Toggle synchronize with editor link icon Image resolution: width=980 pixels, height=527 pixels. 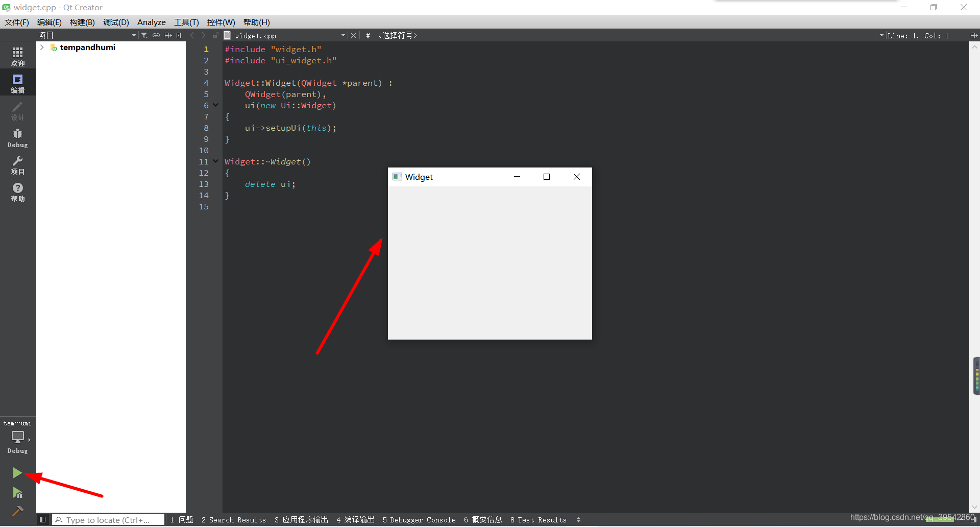click(x=156, y=35)
